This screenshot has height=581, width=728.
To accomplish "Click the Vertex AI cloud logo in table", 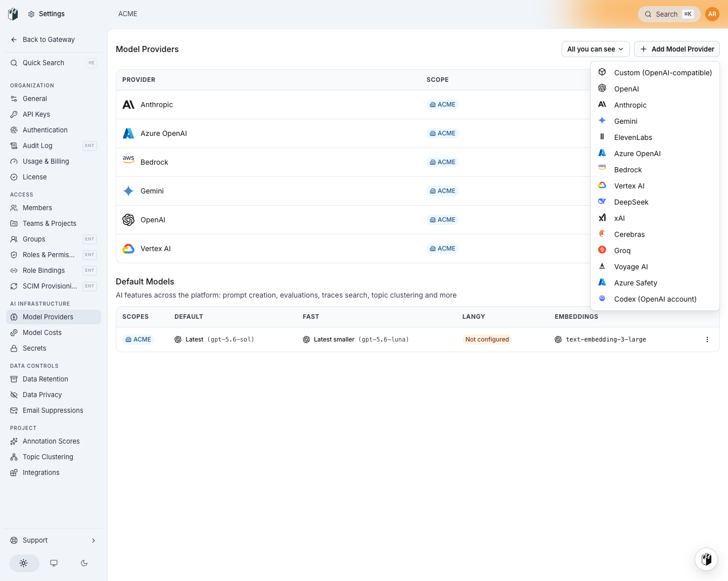I will (x=128, y=249).
